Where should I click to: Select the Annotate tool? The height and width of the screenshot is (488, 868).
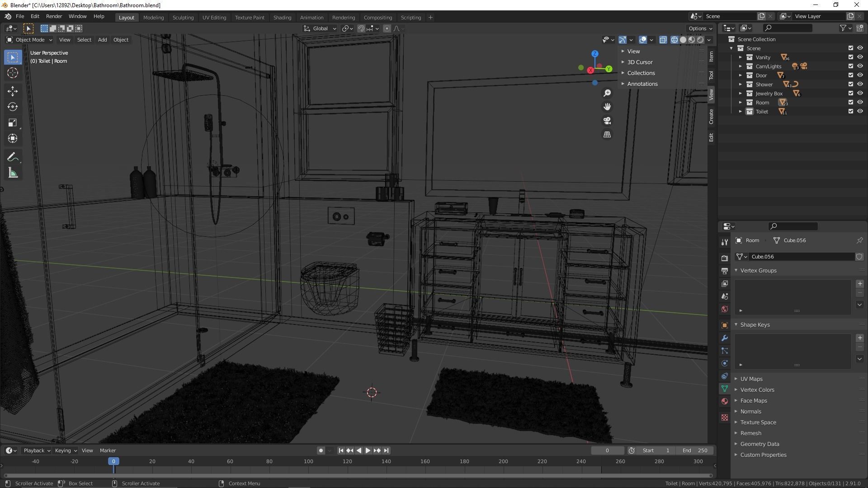pyautogui.click(x=13, y=157)
